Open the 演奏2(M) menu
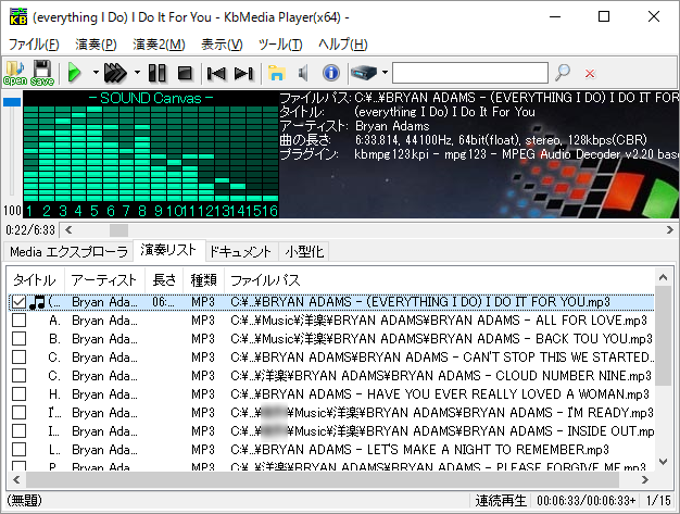This screenshot has height=514, width=680. coord(159,44)
